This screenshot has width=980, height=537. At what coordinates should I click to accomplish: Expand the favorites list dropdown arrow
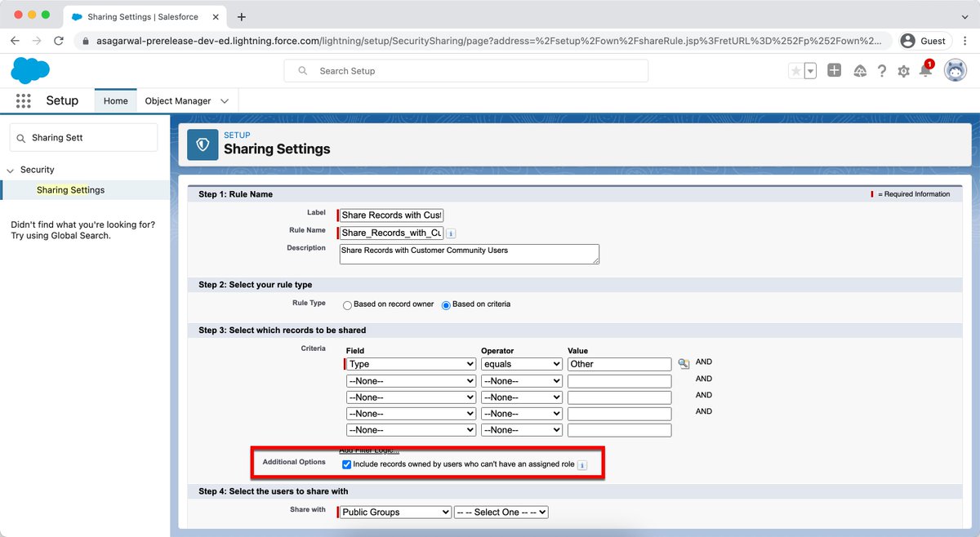tap(810, 71)
